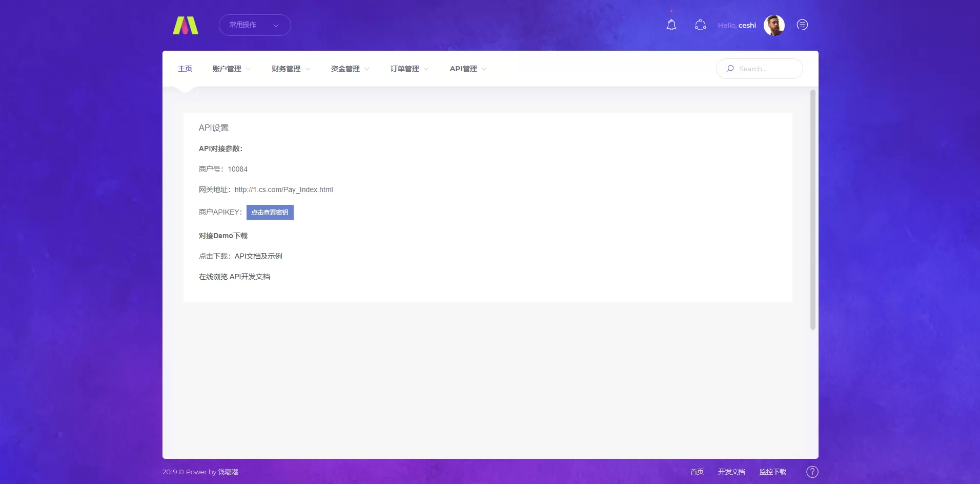Open the 资金管理 menu
The width and height of the screenshot is (980, 484).
(350, 69)
